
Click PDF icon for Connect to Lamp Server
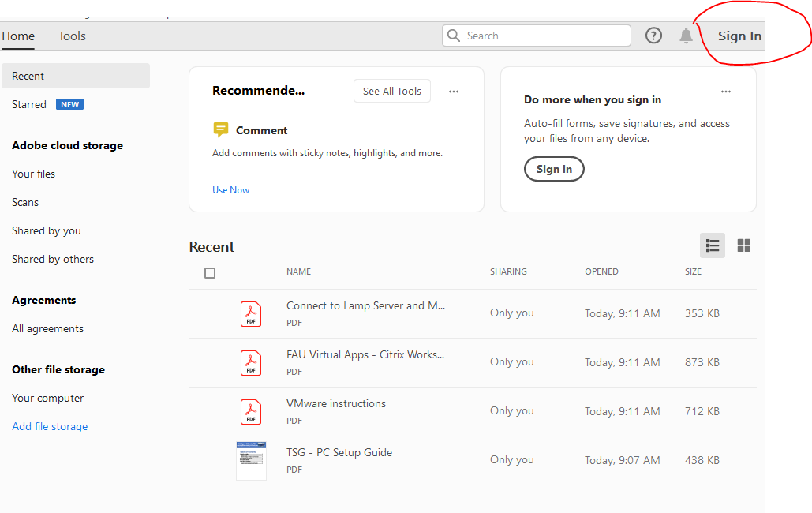coord(251,313)
